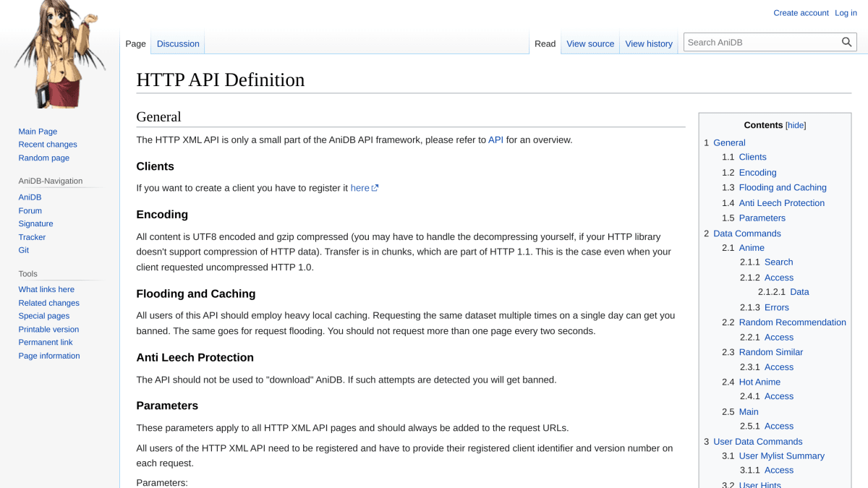Click the search magnifier icon
Screen dimensions: 868x488
(x=846, y=43)
